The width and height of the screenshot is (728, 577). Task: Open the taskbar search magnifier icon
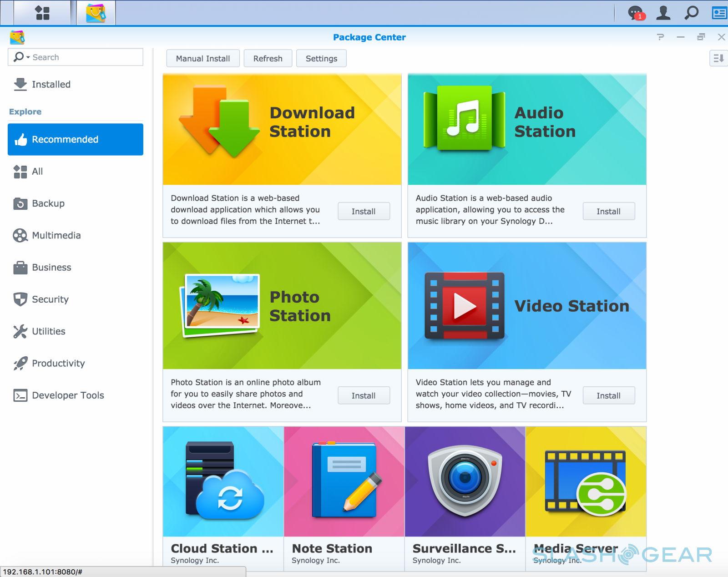pos(691,13)
